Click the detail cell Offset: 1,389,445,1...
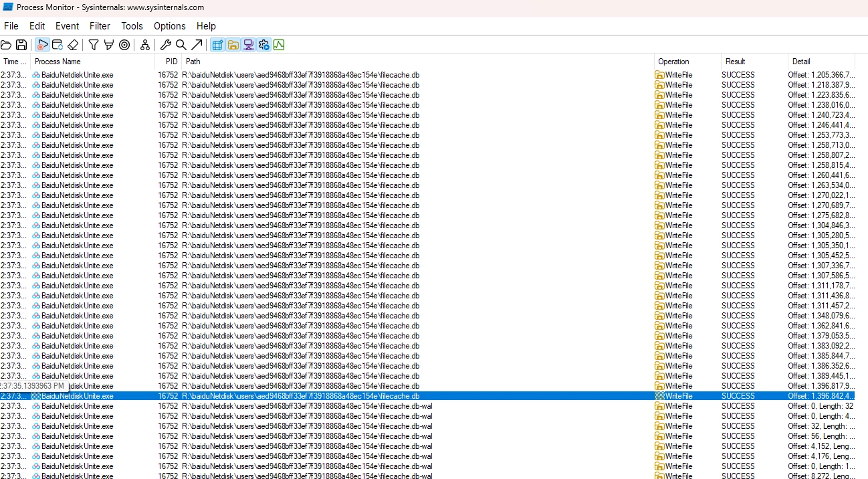Screen dimensions: 868x479 821,376
